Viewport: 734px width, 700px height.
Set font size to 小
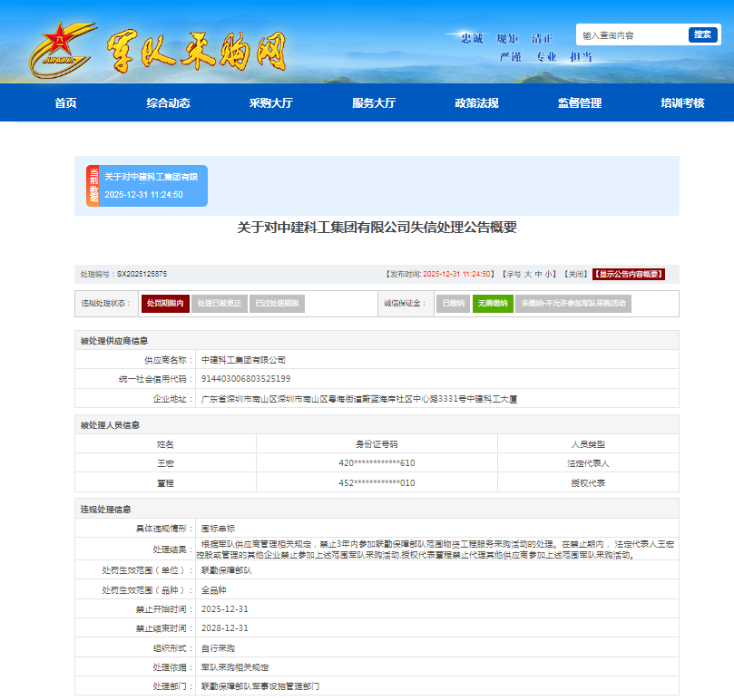[x=548, y=274]
